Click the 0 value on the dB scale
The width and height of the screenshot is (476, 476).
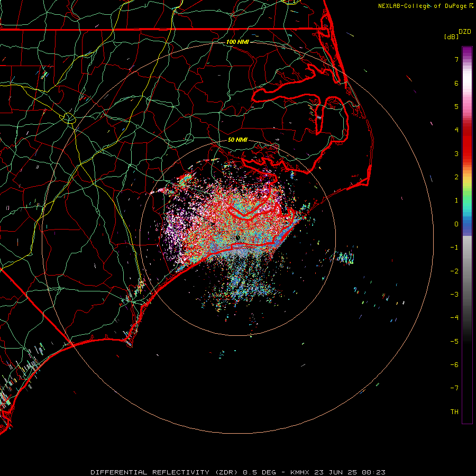coord(456,224)
